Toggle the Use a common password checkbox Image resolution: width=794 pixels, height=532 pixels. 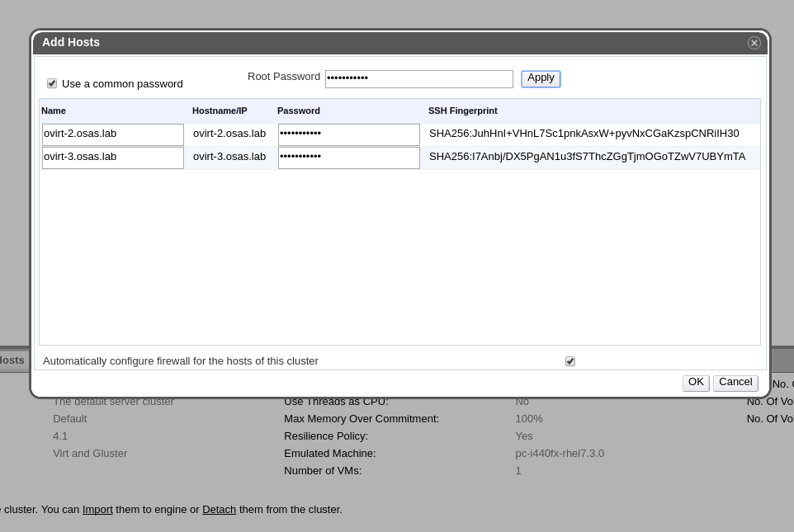(x=52, y=83)
